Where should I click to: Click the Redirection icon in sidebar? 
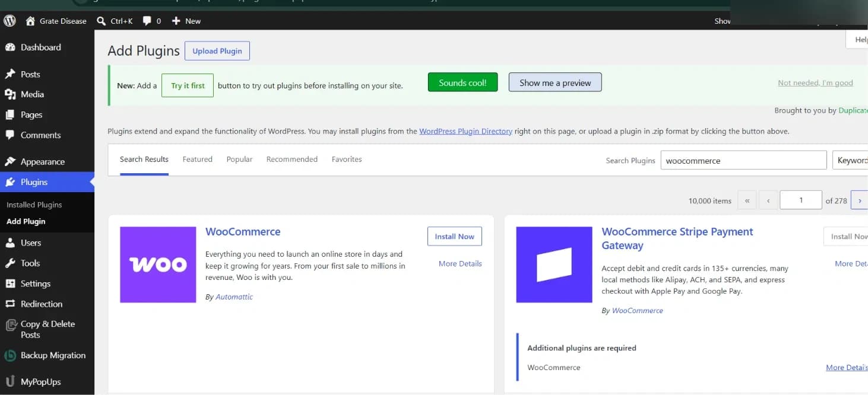10,304
